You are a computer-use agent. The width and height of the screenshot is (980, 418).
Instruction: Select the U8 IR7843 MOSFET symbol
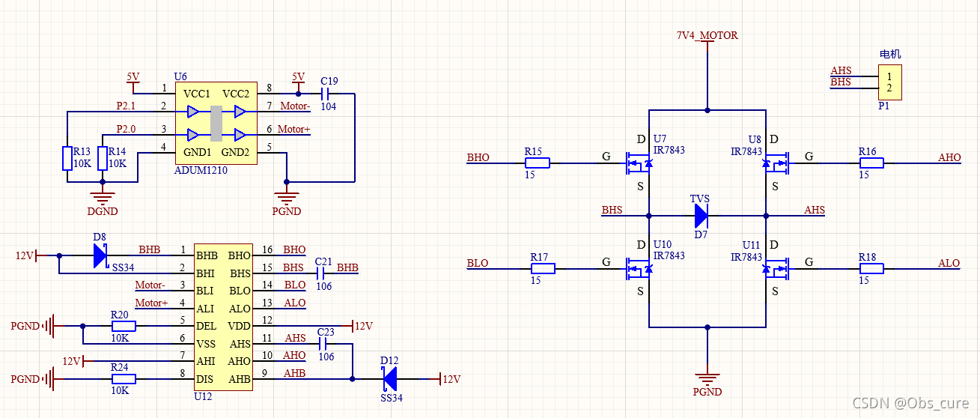776,163
